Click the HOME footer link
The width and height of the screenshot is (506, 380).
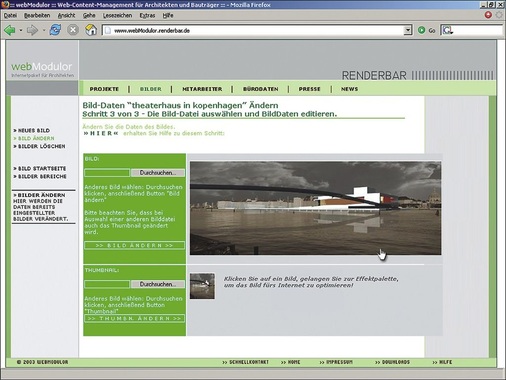pos(290,362)
